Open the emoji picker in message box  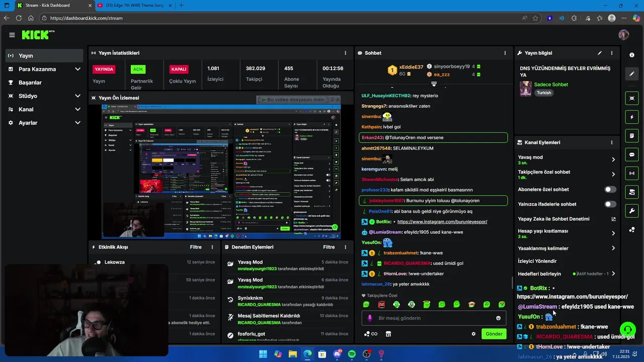tap(499, 318)
